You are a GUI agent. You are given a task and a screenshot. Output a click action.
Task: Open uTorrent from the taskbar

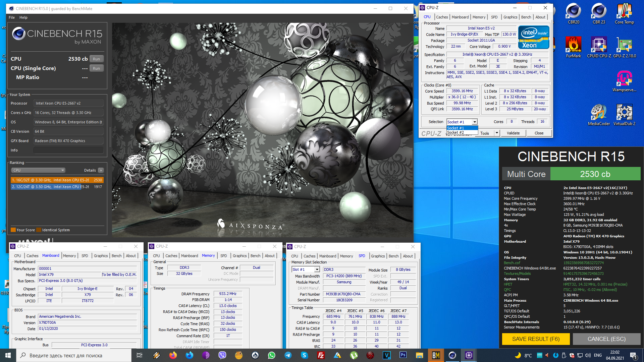click(x=354, y=355)
